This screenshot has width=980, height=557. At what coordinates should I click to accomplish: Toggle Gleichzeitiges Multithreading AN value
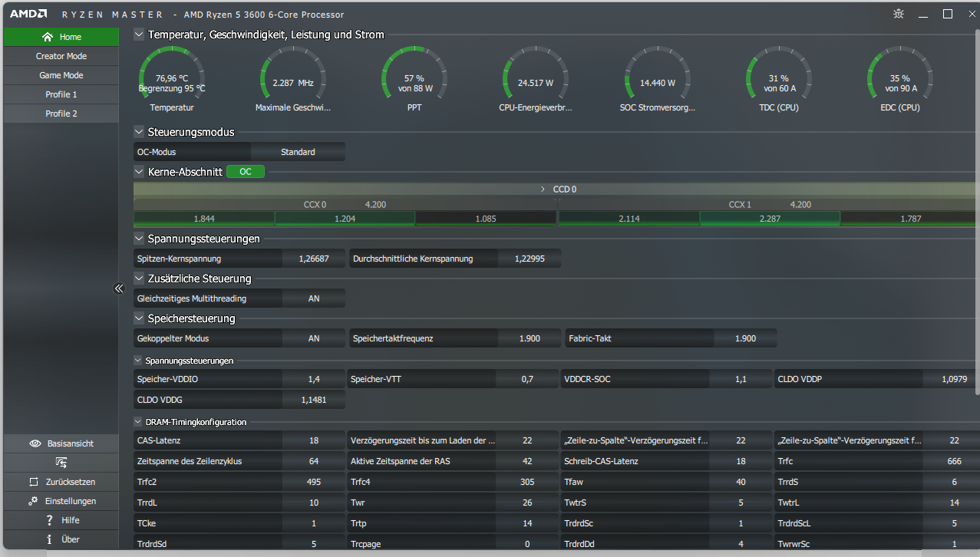pyautogui.click(x=314, y=298)
